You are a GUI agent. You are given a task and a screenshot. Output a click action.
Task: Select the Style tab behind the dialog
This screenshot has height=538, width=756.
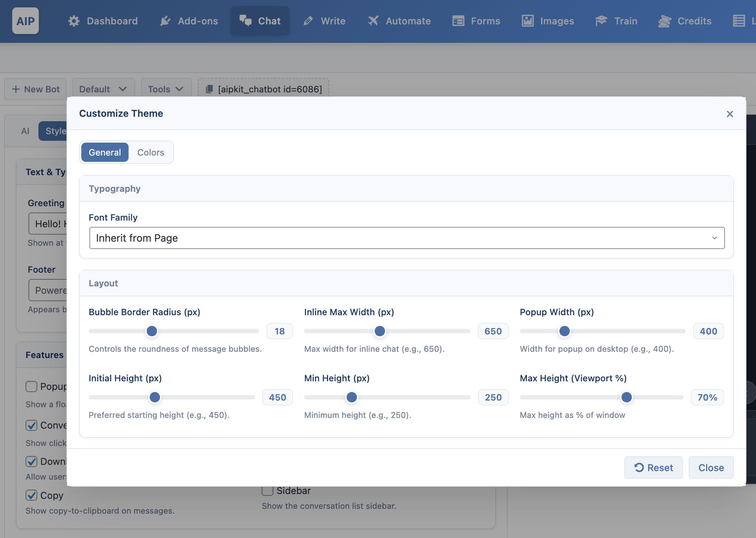[53, 131]
